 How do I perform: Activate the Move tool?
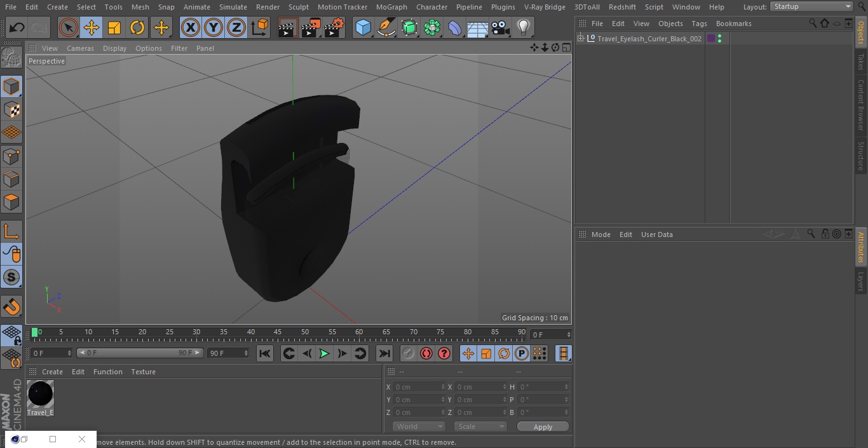point(92,28)
